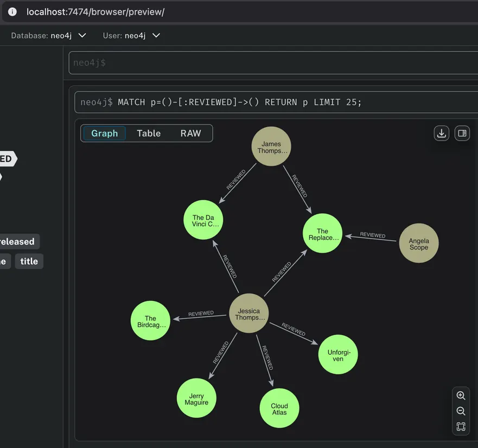Open the User neo4j dropdown
The height and width of the screenshot is (448, 478).
[x=131, y=36]
